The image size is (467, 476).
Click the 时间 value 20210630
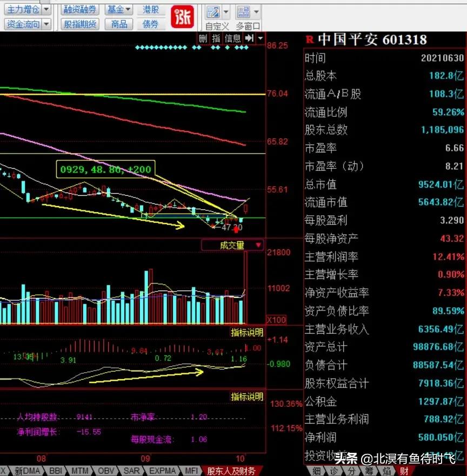[442, 58]
